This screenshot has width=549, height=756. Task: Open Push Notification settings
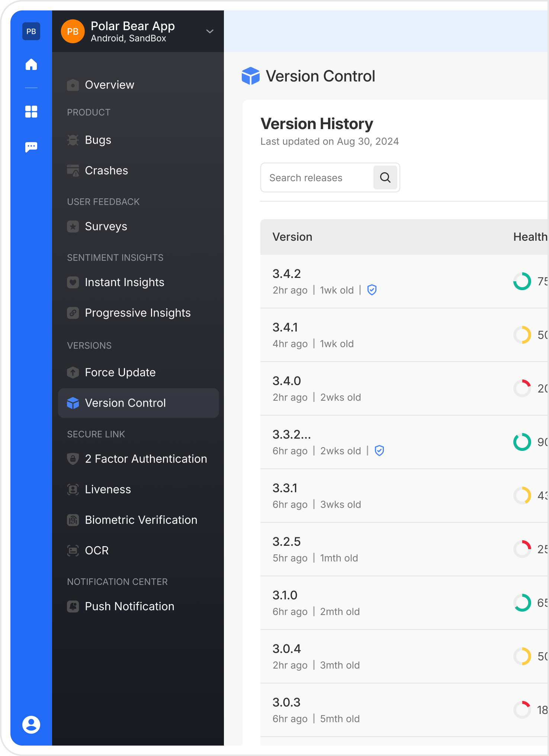click(x=129, y=606)
